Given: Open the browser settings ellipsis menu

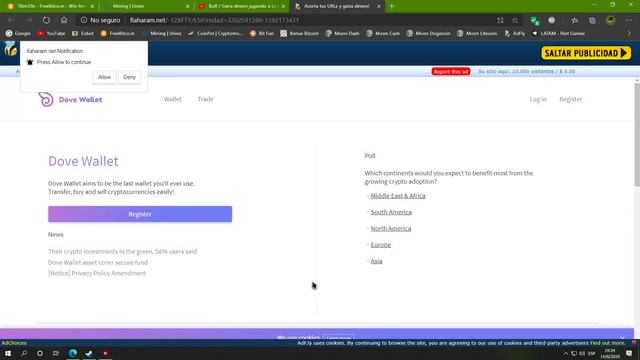Looking at the screenshot, I should 629,20.
